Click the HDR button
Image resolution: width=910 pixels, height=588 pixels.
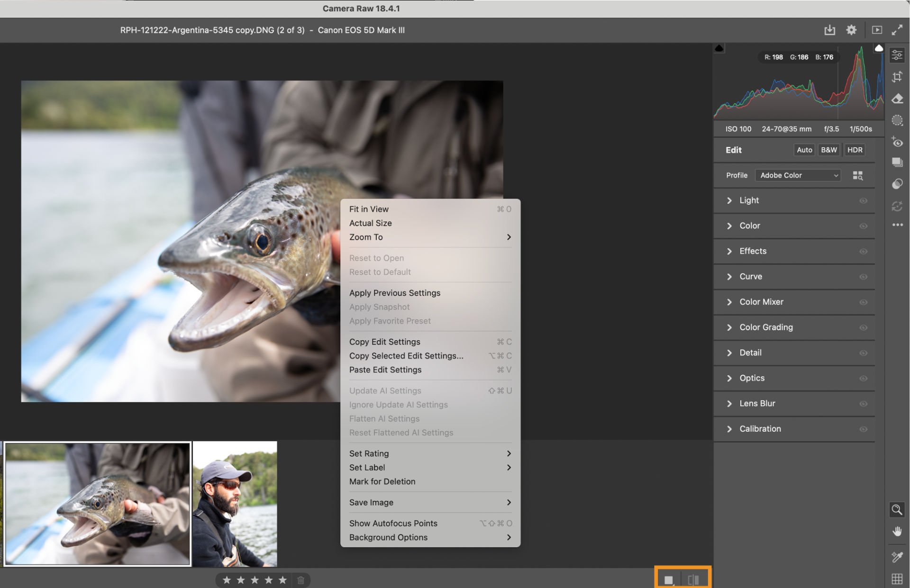[855, 150]
